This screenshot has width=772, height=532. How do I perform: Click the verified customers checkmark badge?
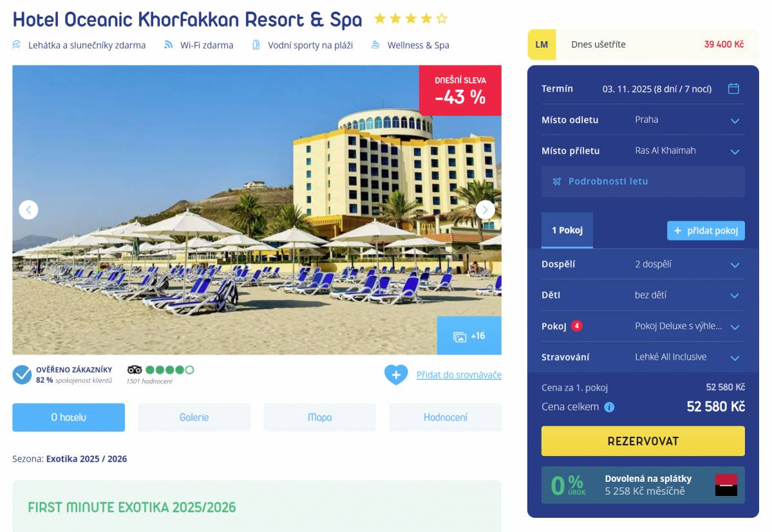(x=22, y=374)
